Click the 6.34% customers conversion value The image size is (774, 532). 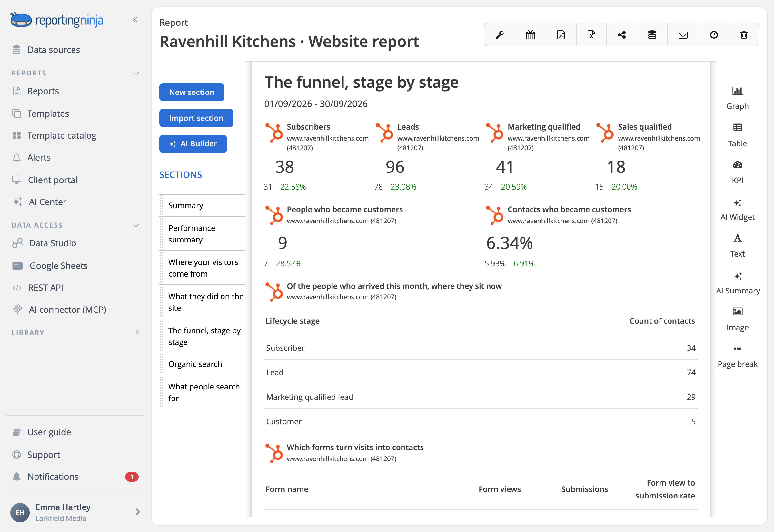(509, 243)
